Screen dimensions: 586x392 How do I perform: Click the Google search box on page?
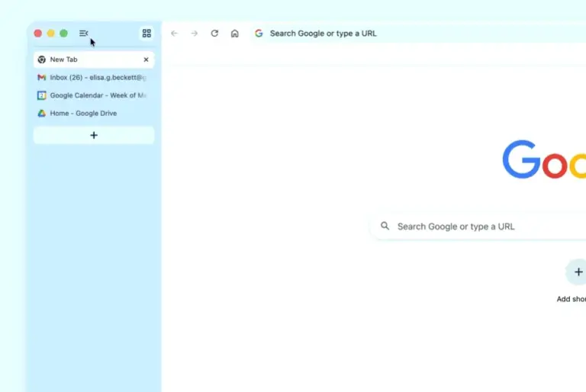pyautogui.click(x=478, y=227)
